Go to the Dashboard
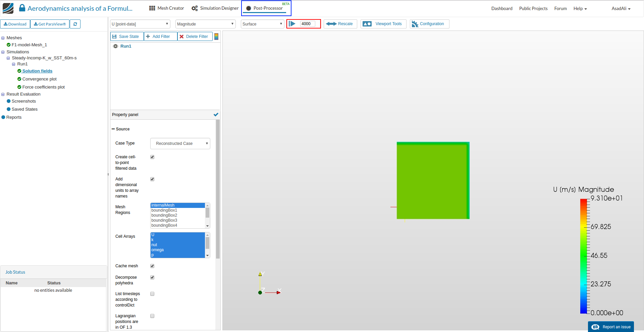The image size is (644, 332). [x=502, y=9]
